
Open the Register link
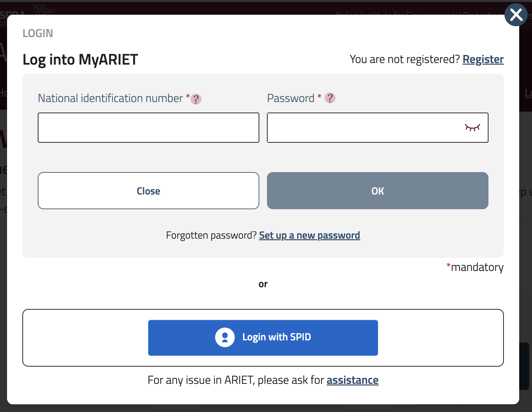click(x=483, y=59)
